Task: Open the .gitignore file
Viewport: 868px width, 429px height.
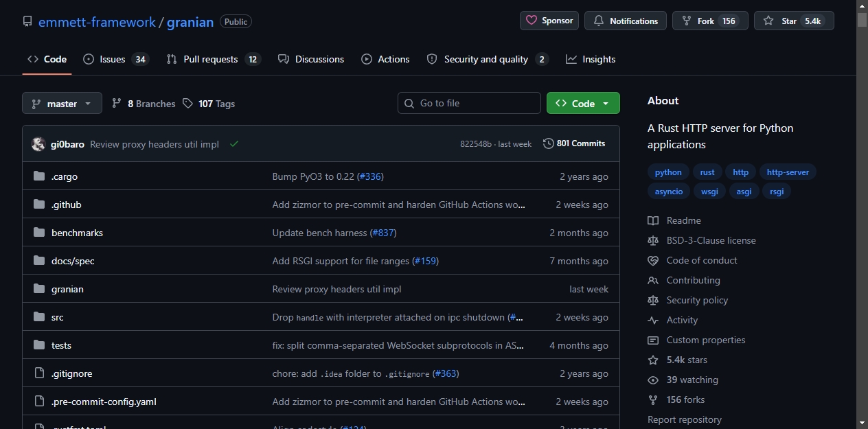Action: (x=71, y=373)
